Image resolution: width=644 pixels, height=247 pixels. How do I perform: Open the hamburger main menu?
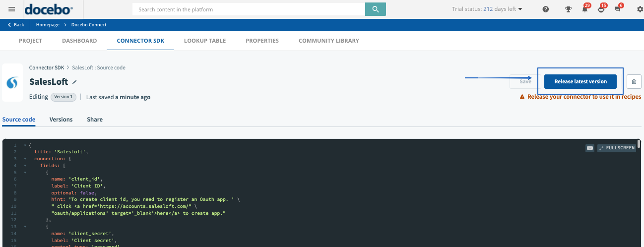12,9
